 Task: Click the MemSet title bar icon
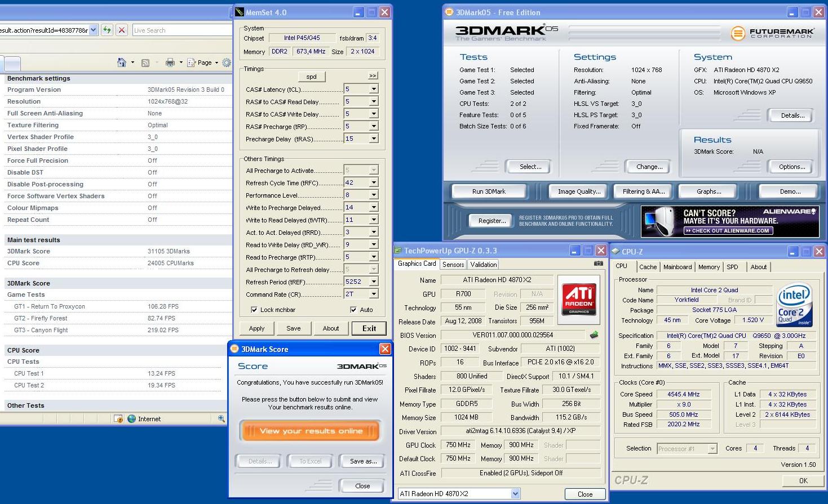pyautogui.click(x=240, y=12)
